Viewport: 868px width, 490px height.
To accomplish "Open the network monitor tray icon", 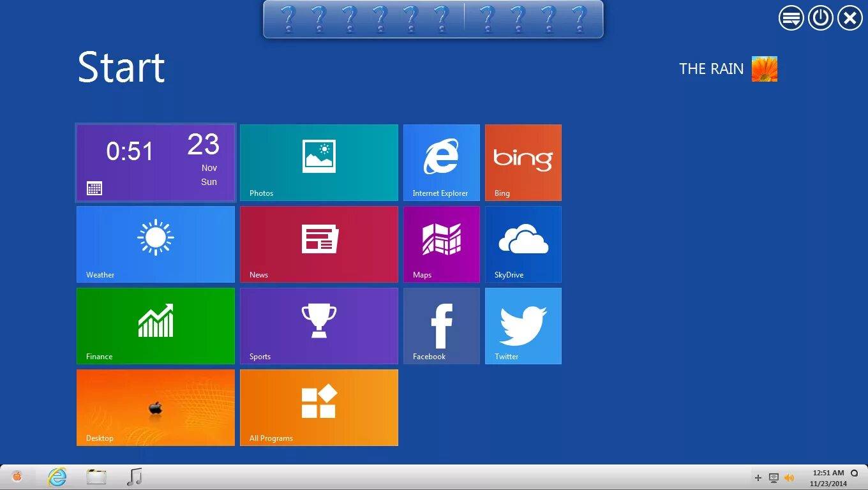I will [774, 478].
